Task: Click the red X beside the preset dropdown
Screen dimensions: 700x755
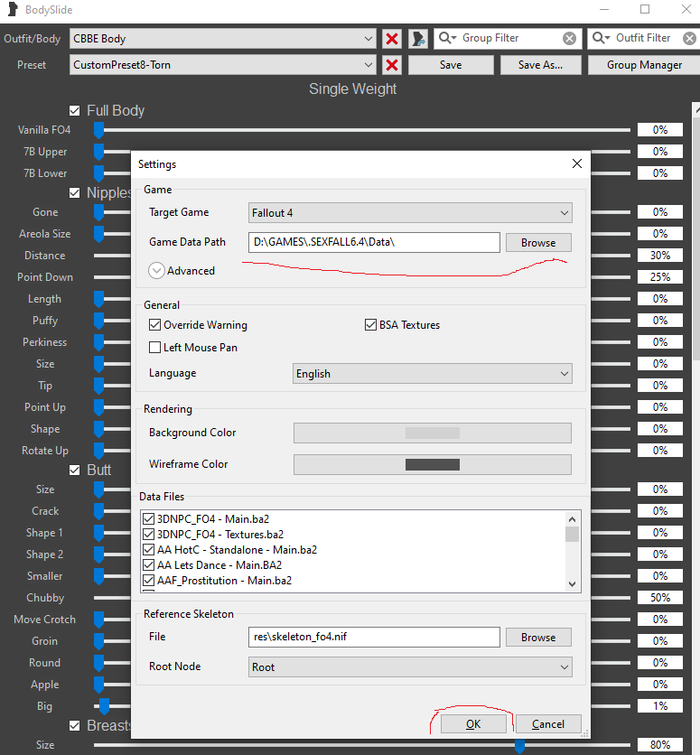Action: [392, 65]
